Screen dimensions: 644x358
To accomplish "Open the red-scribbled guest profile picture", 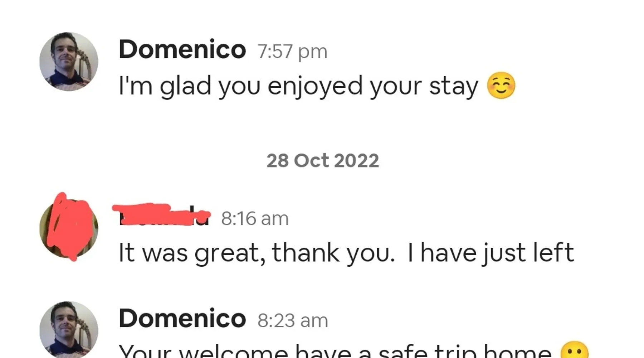I will click(69, 228).
